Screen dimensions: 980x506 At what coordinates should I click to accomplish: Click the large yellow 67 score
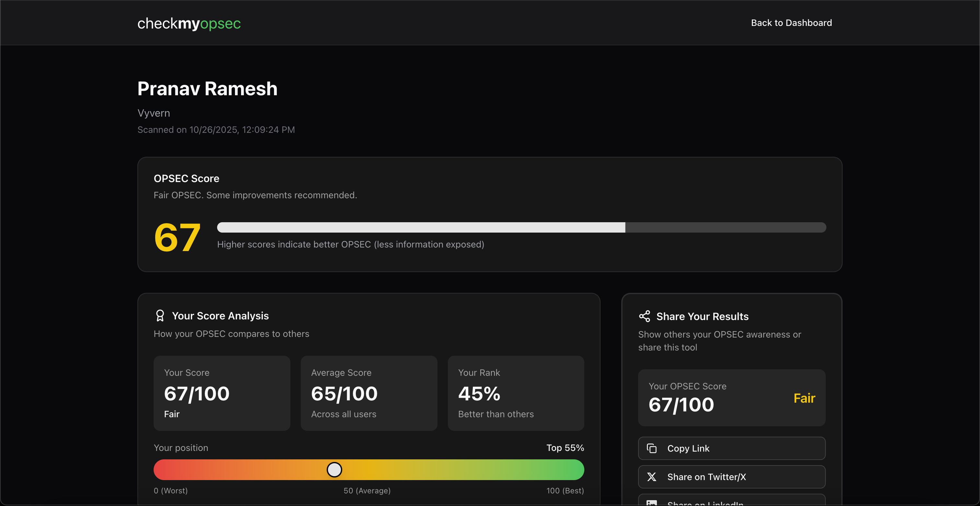coord(177,237)
